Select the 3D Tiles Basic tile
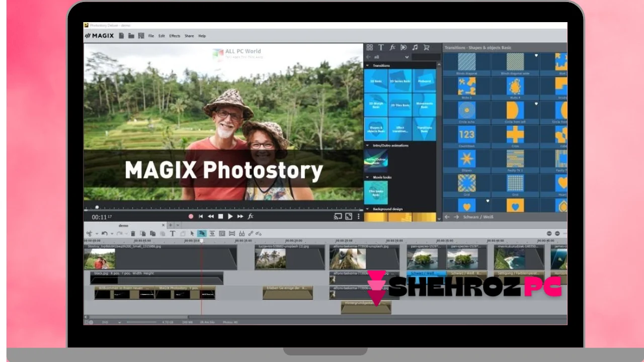 (x=400, y=105)
